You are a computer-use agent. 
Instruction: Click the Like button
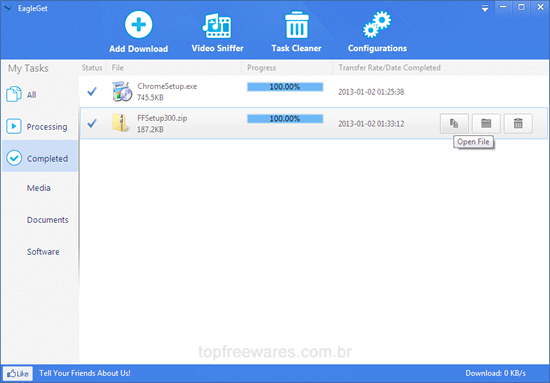(x=18, y=374)
